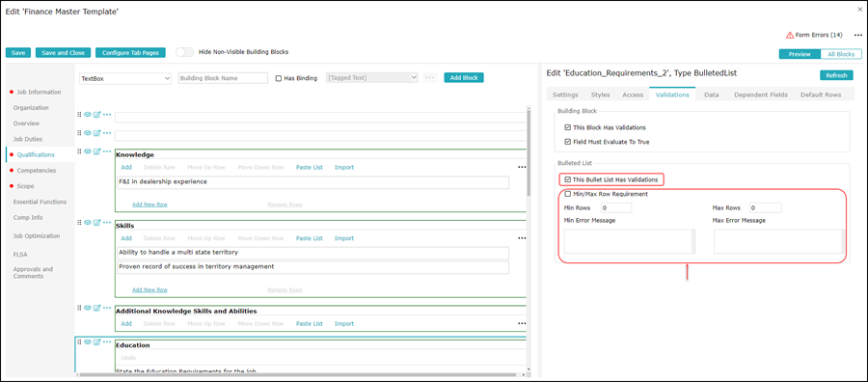The image size is (868, 382).
Task: Click the drag handle of the Knowledge block
Action: pyautogui.click(x=79, y=151)
